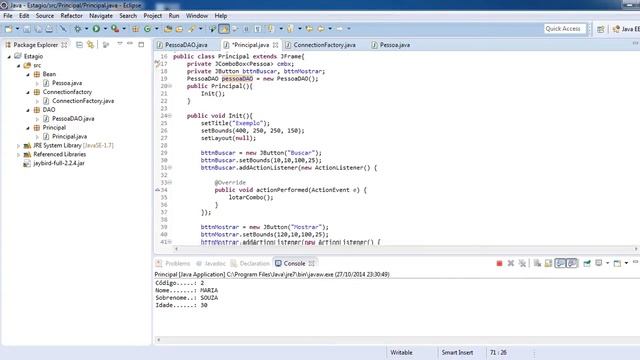The image size is (640, 360).
Task: Open dropdown next to New icon
Action: (18, 29)
